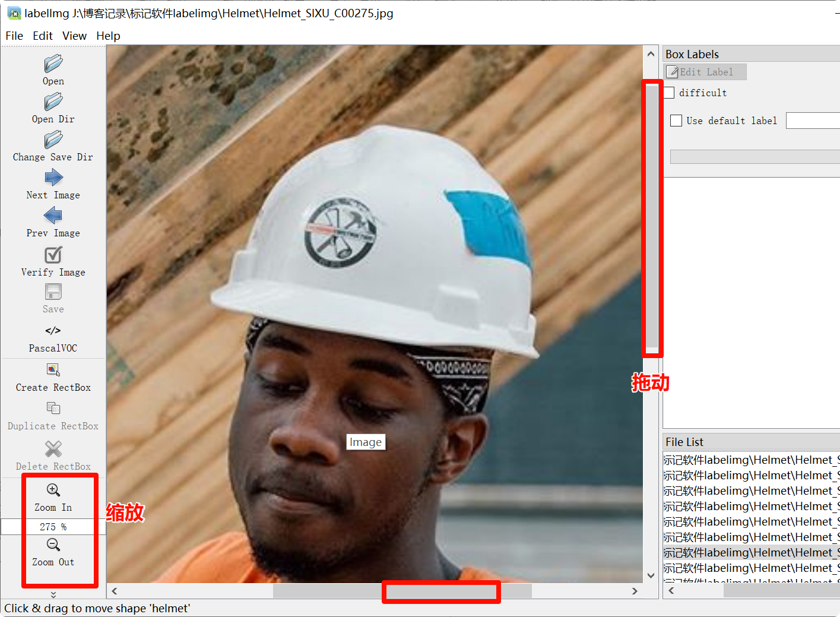Viewport: 840px width, 617px height.
Task: Select first file in File List
Action: pyautogui.click(x=752, y=460)
